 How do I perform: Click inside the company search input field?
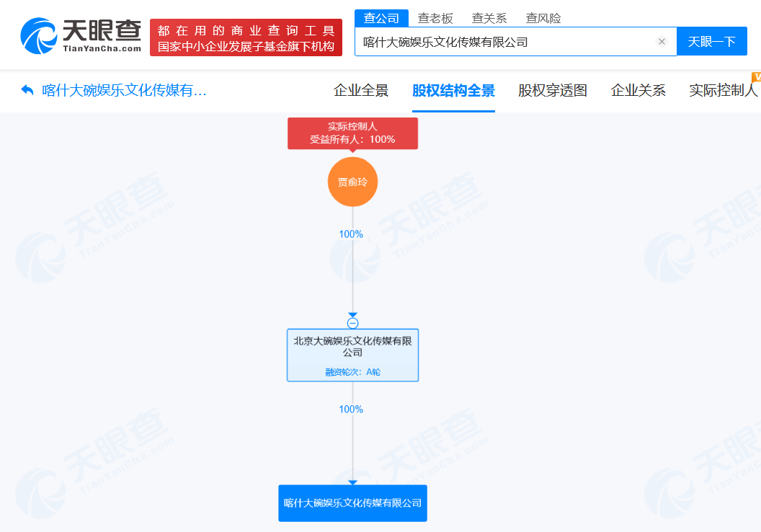click(x=504, y=41)
